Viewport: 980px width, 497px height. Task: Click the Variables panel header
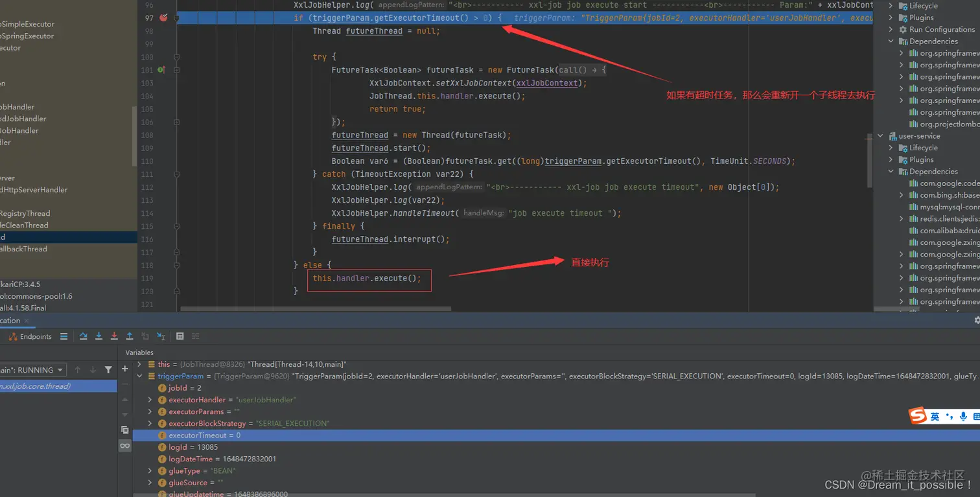click(139, 353)
